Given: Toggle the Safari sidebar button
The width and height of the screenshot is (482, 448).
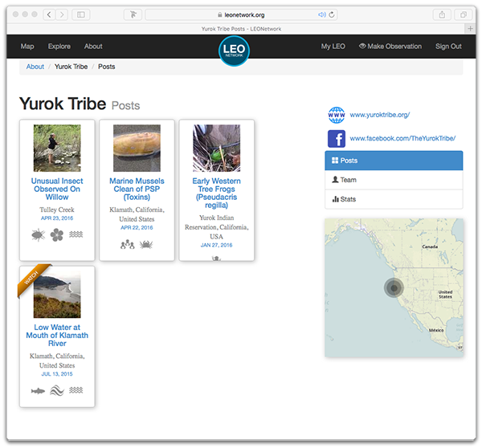Looking at the screenshot, I should tap(81, 14).
